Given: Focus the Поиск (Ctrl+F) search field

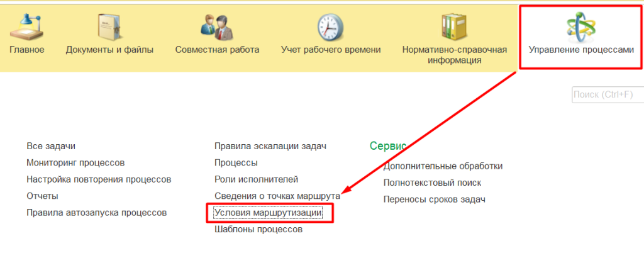Looking at the screenshot, I should (608, 94).
